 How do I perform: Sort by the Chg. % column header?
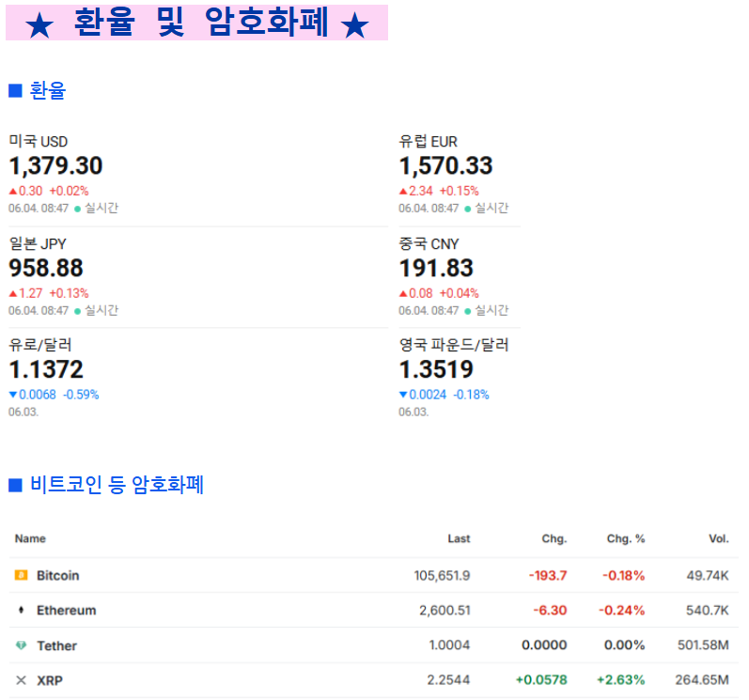pyautogui.click(x=626, y=538)
